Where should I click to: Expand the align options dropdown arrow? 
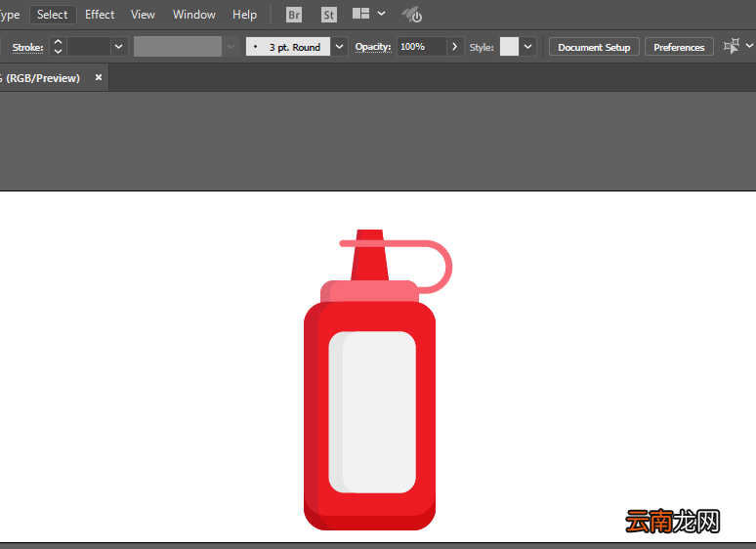click(x=749, y=46)
